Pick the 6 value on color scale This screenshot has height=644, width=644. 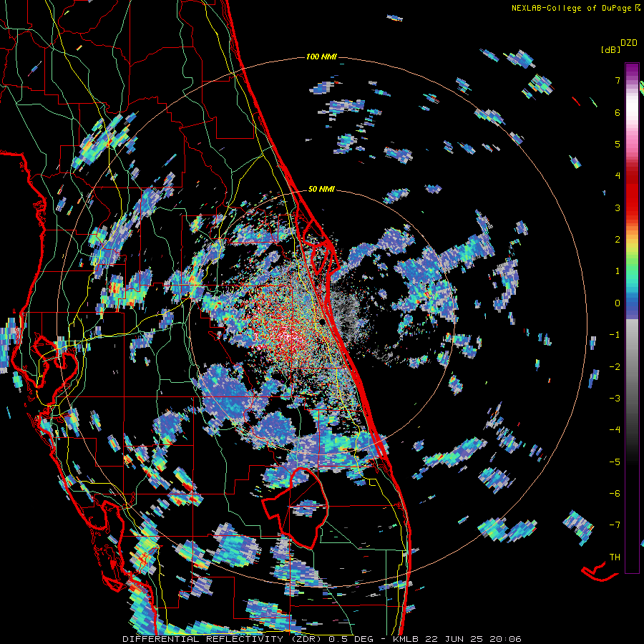618,112
